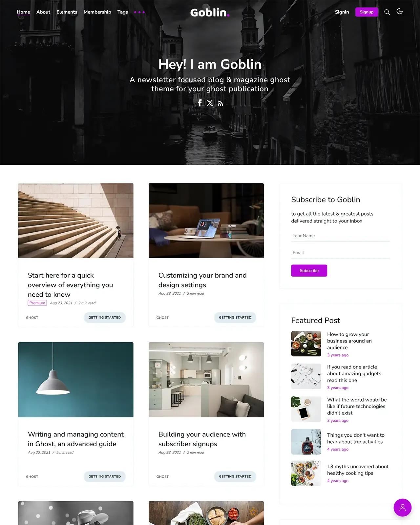This screenshot has height=525, width=420.
Task: Go to the About menu item
Action: coord(43,12)
